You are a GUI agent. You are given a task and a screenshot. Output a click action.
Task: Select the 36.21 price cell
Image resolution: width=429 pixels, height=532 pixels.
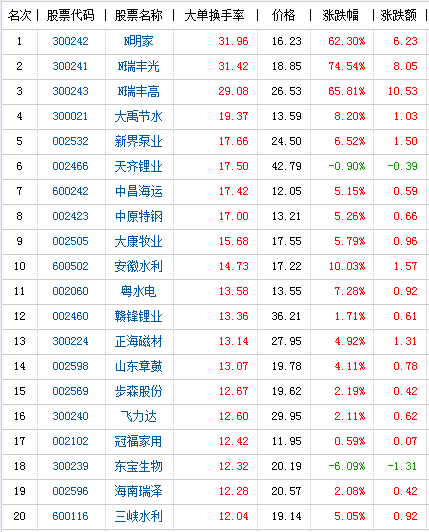click(x=286, y=316)
